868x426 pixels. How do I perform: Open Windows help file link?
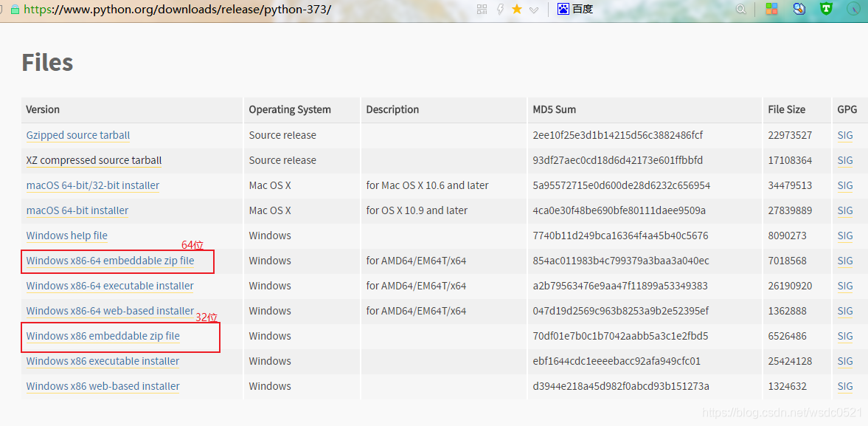point(67,236)
